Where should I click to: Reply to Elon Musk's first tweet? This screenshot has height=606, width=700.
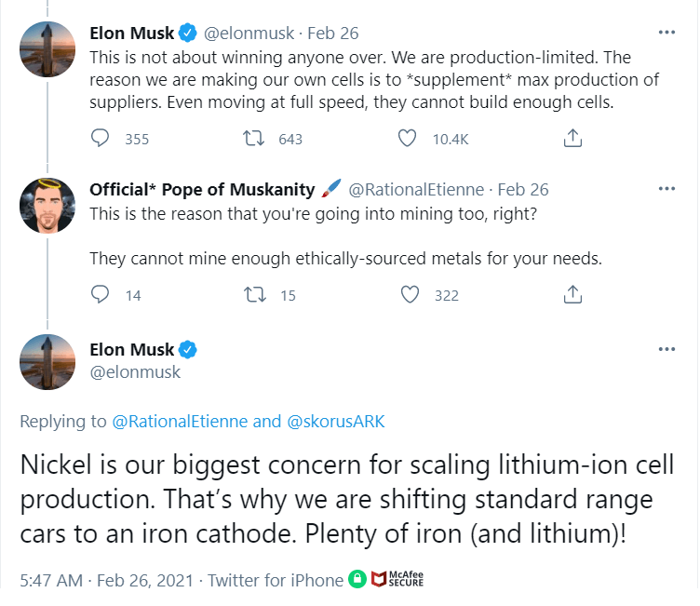coord(100,138)
